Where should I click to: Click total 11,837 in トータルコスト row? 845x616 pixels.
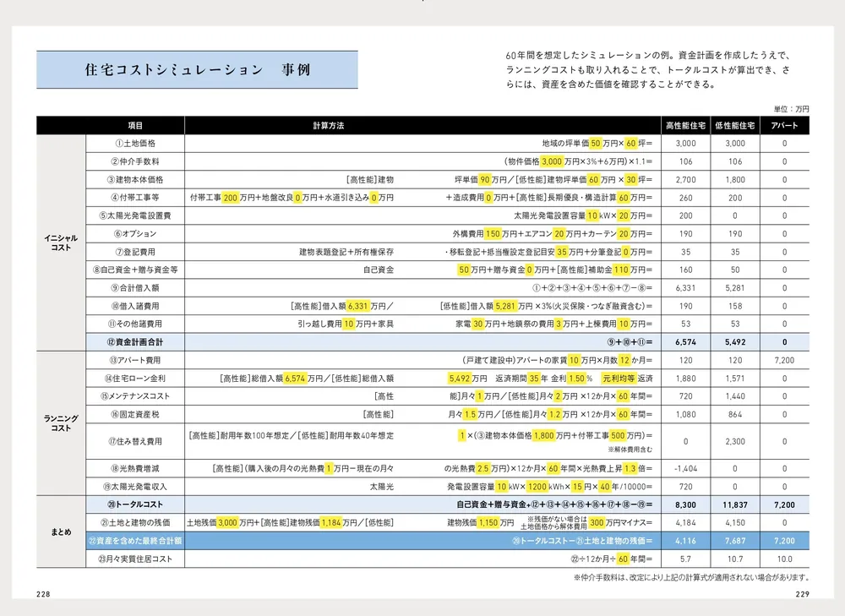click(735, 505)
